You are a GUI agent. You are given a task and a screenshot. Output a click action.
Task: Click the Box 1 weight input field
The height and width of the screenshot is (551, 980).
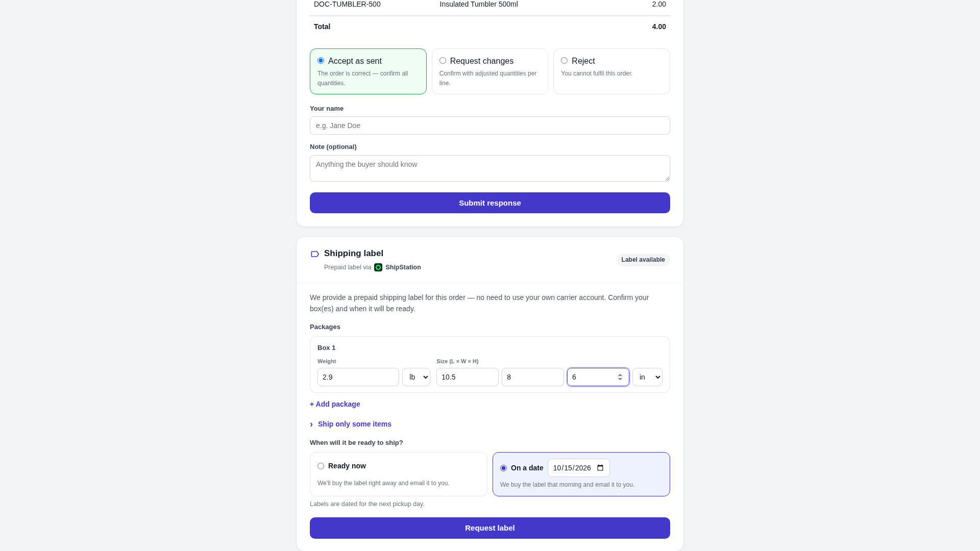(x=358, y=377)
